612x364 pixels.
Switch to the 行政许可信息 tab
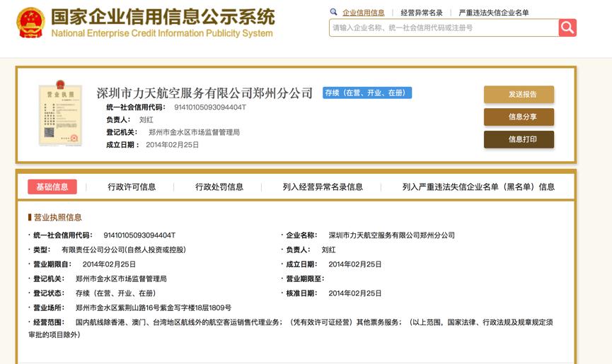132,187
